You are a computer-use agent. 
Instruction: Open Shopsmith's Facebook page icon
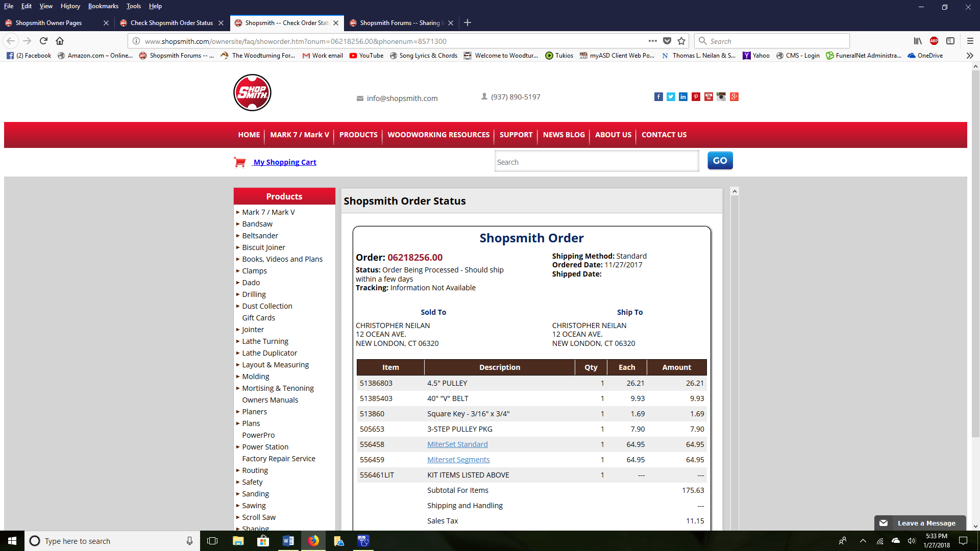tap(658, 97)
